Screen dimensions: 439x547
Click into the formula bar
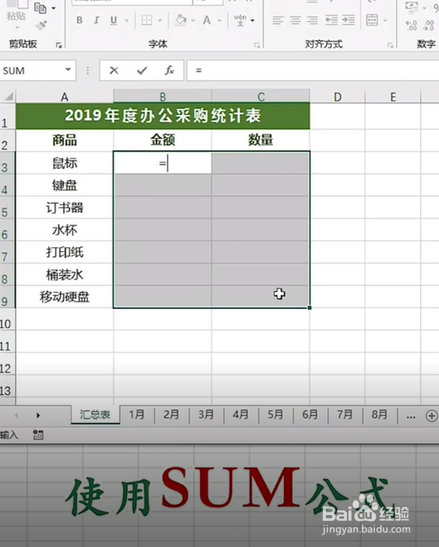click(313, 71)
